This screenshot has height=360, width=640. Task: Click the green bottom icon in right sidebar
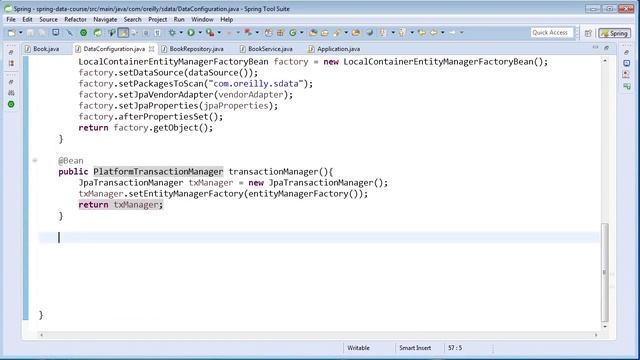point(627,86)
